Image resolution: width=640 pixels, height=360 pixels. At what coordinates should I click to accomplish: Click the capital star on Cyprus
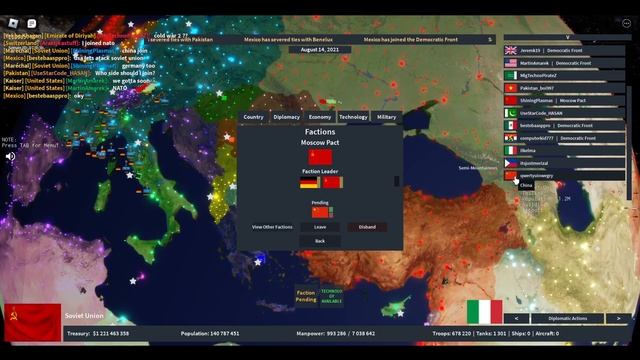[401, 313]
